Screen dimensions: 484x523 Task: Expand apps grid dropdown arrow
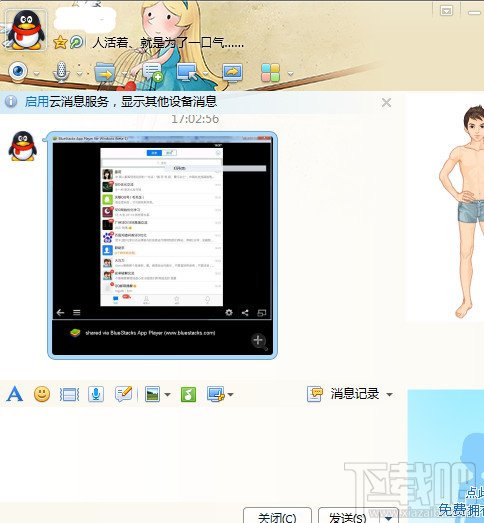pos(290,74)
